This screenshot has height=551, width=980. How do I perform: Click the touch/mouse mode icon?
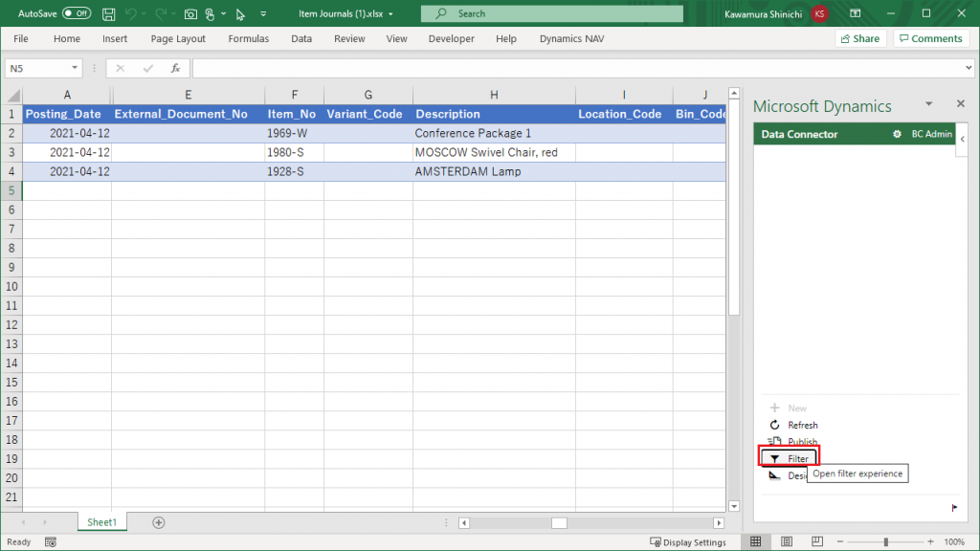tap(210, 13)
